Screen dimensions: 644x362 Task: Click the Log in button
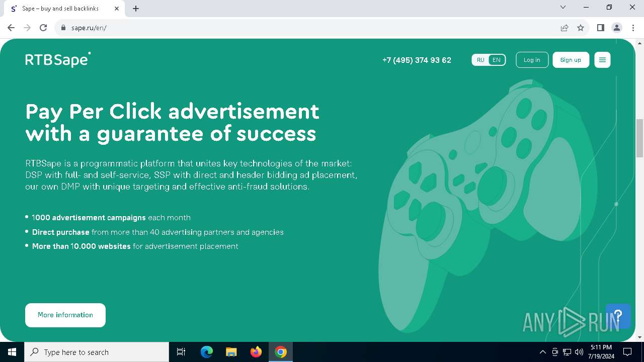(532, 60)
